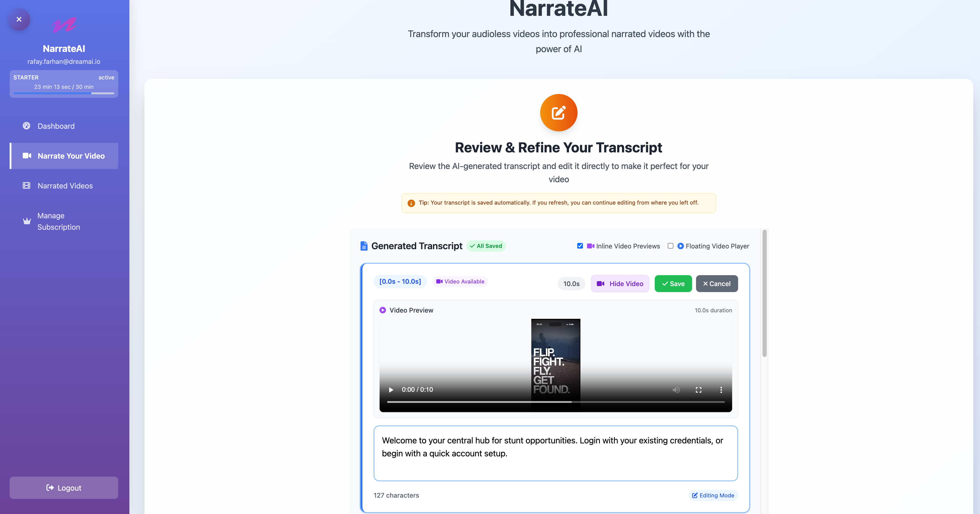Viewport: 980px width, 514px height.
Task: Mute the video preview audio
Action: tap(677, 390)
